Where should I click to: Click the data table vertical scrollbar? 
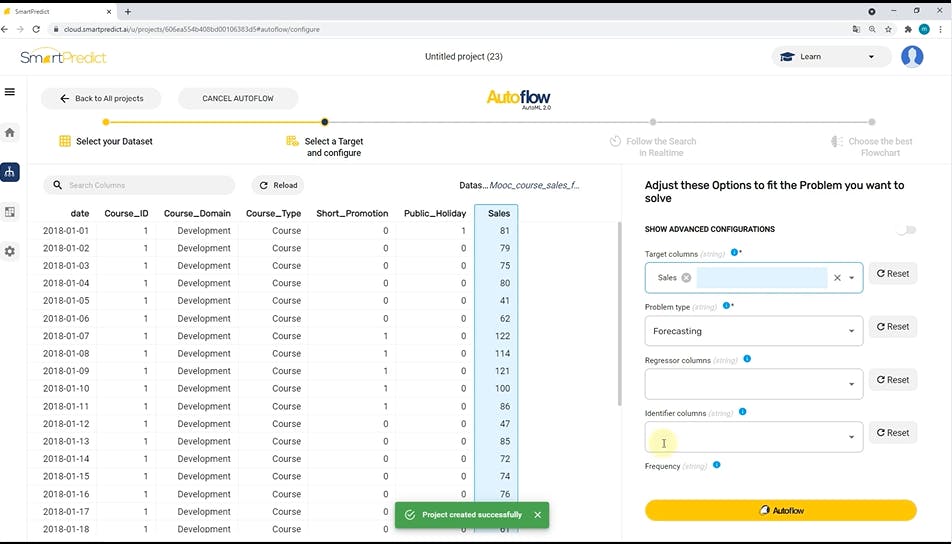(x=619, y=313)
